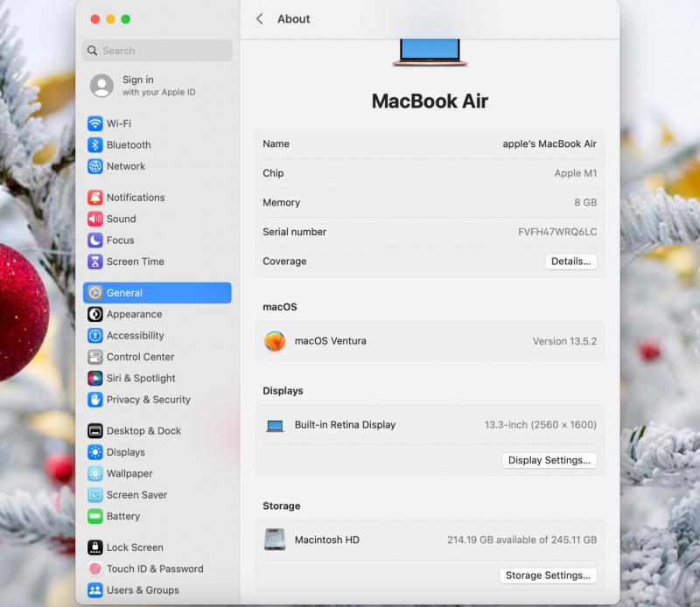Click 214.19 GB available of 245.11 GB
This screenshot has height=607, width=700.
pyautogui.click(x=521, y=540)
